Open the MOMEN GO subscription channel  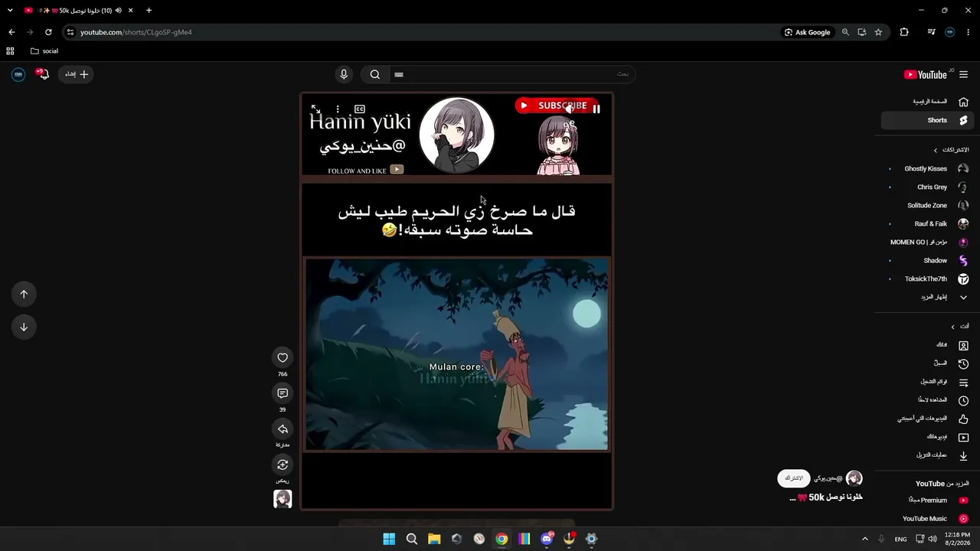pos(926,242)
